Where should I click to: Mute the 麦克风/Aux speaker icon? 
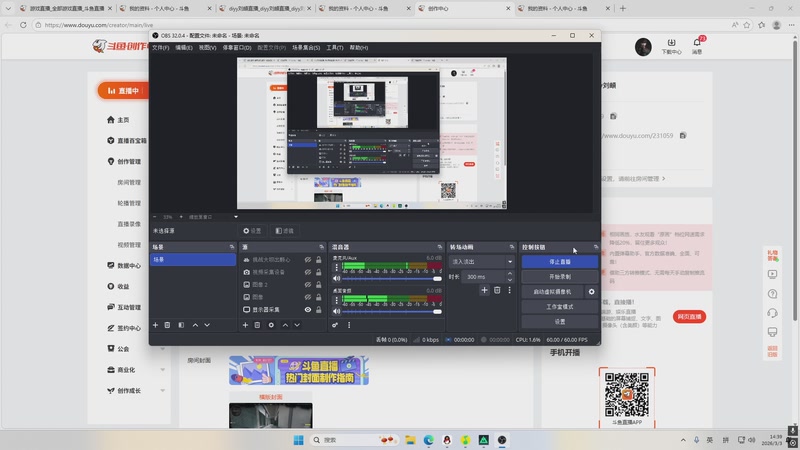pyautogui.click(x=336, y=279)
